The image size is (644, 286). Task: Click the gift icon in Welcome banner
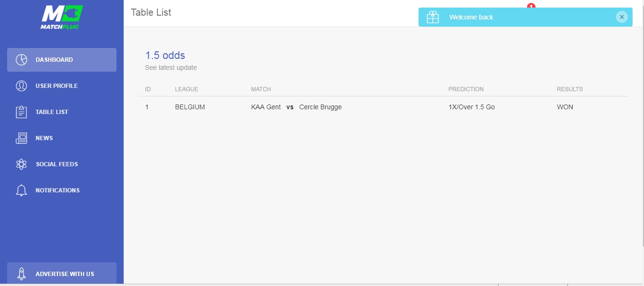pos(433,17)
